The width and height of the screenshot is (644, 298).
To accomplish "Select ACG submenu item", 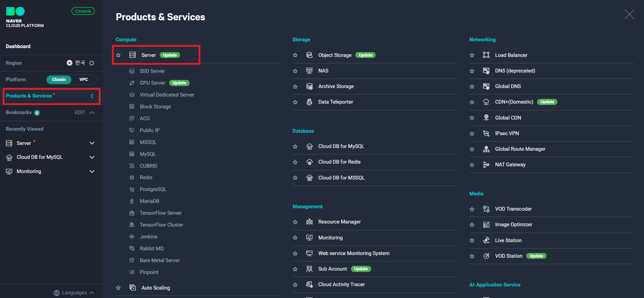I will tap(145, 119).
